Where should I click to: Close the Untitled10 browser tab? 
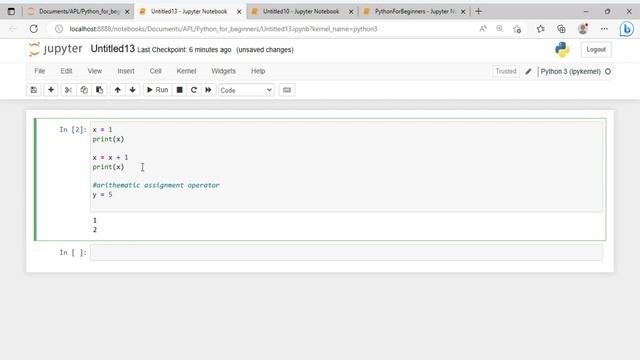pos(351,12)
